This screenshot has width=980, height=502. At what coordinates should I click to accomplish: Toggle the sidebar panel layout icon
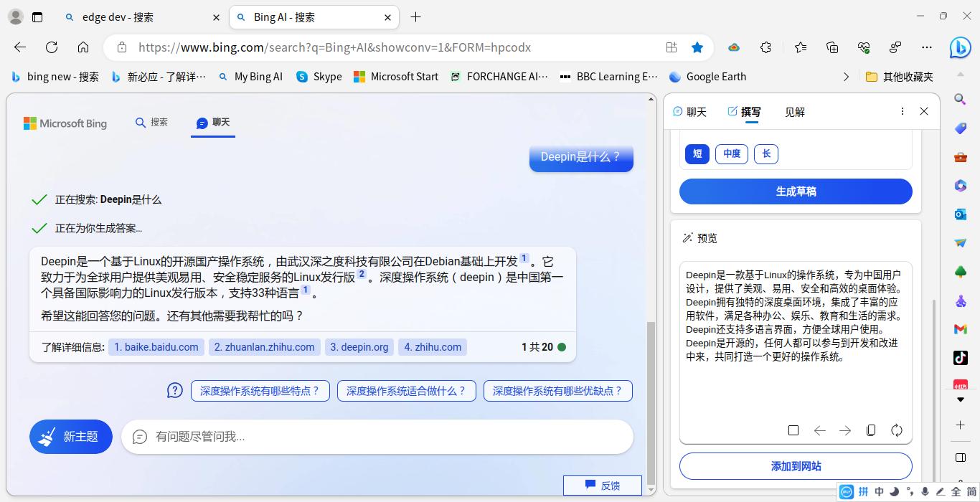pos(961,458)
